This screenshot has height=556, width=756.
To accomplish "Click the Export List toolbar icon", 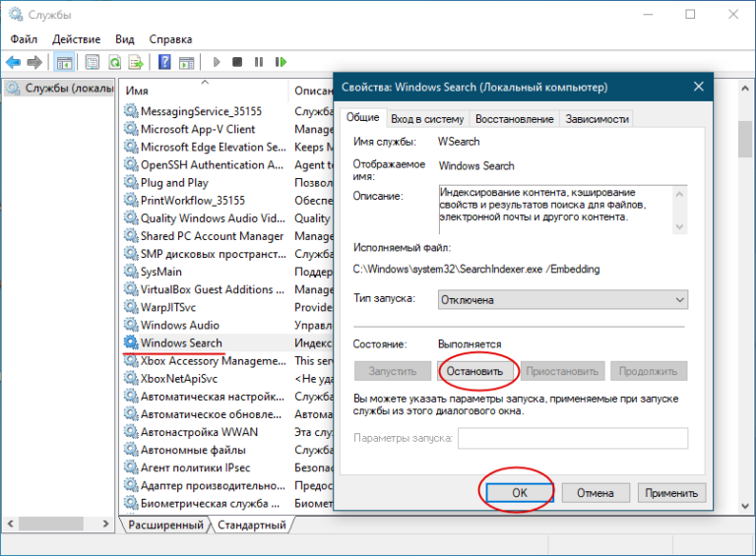I will point(137,62).
